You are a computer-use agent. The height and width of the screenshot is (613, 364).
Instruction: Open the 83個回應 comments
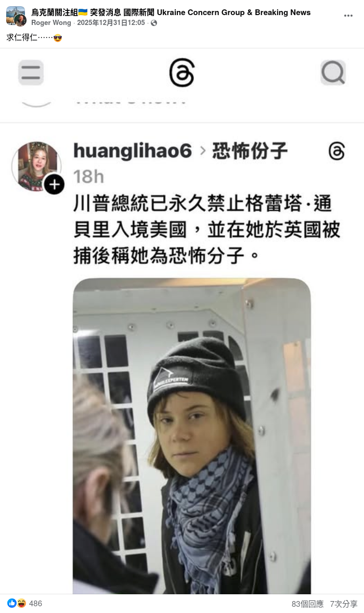(x=308, y=604)
